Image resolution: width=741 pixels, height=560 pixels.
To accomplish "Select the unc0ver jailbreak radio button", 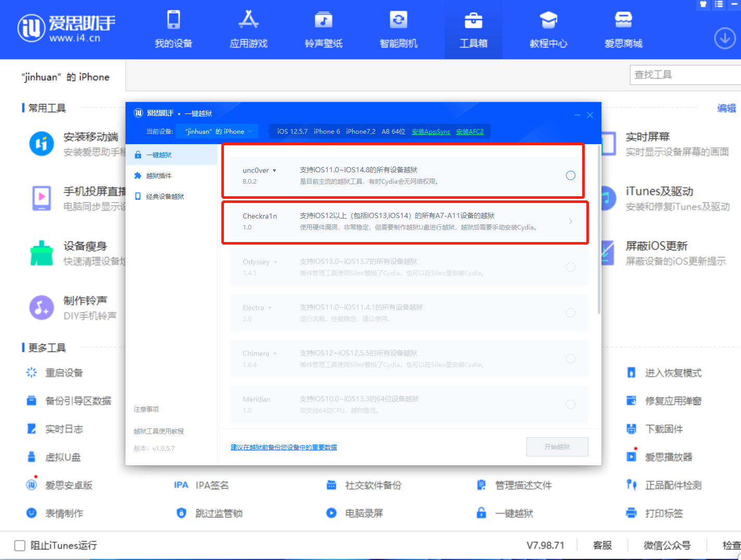I will 571,175.
